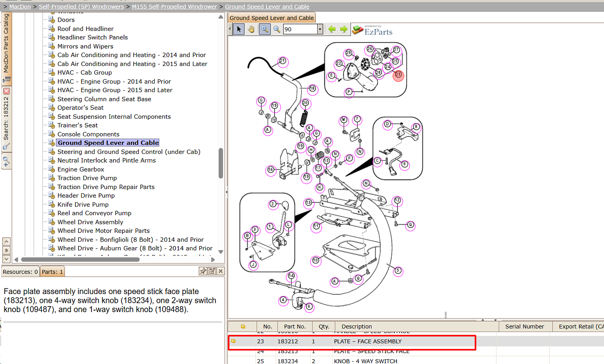Choose the zoom in magnifier tool
Viewport: 604px width, 364px height.
click(265, 29)
